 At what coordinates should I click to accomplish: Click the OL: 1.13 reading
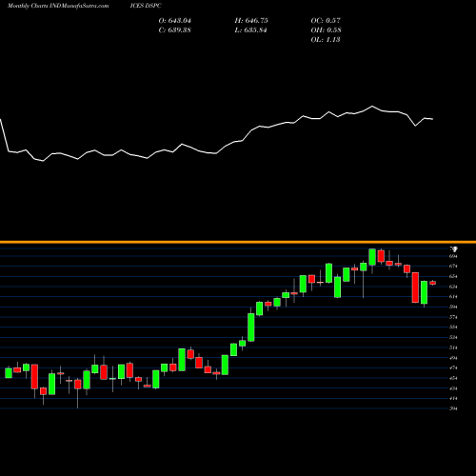326,40
